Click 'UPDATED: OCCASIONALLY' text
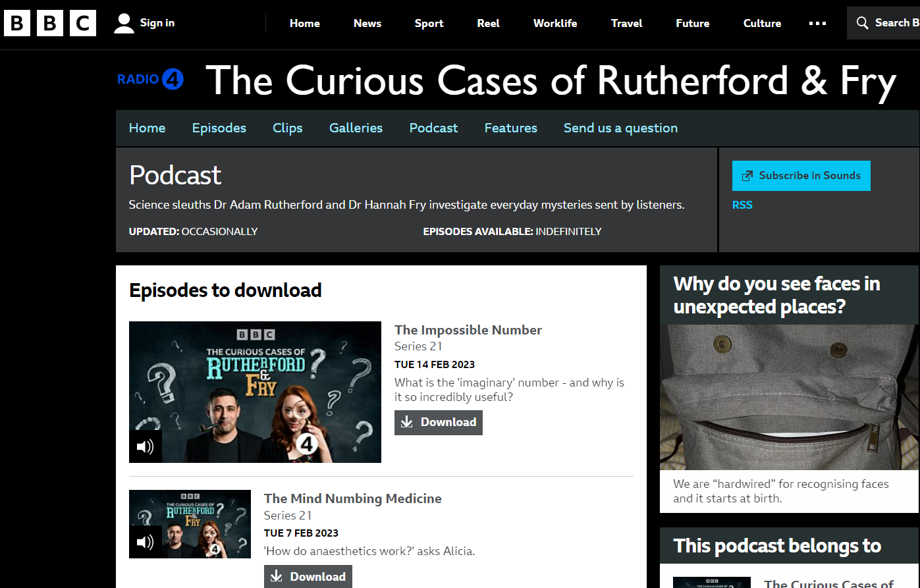The height and width of the screenshot is (588, 920). 193,232
